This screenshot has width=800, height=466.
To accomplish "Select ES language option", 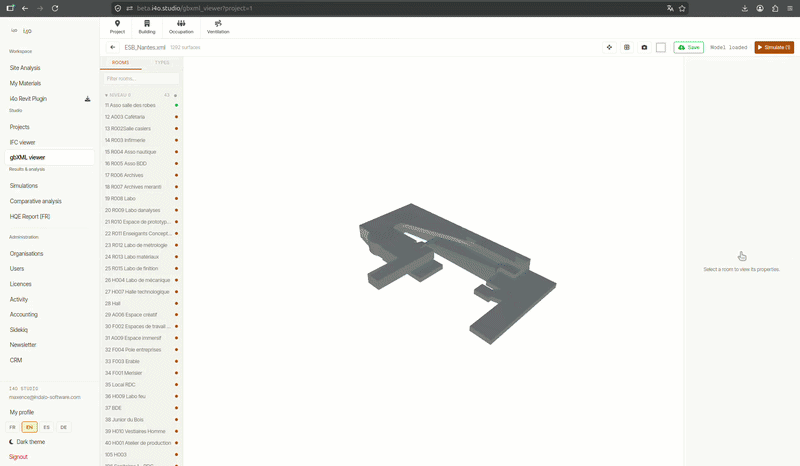I will click(x=46, y=427).
